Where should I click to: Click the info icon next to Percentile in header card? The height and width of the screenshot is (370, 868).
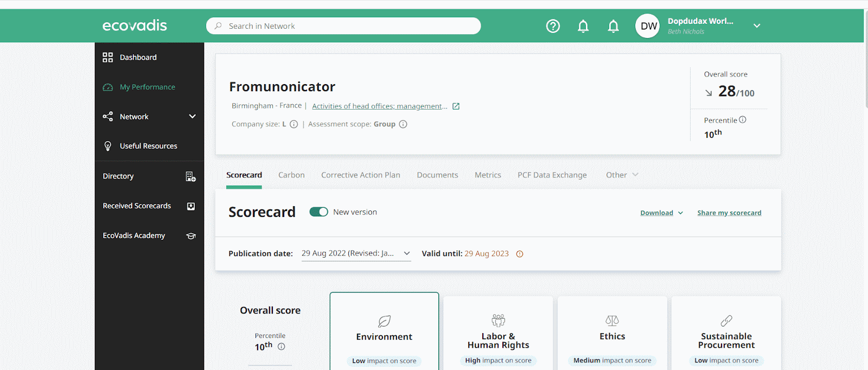[x=743, y=120]
